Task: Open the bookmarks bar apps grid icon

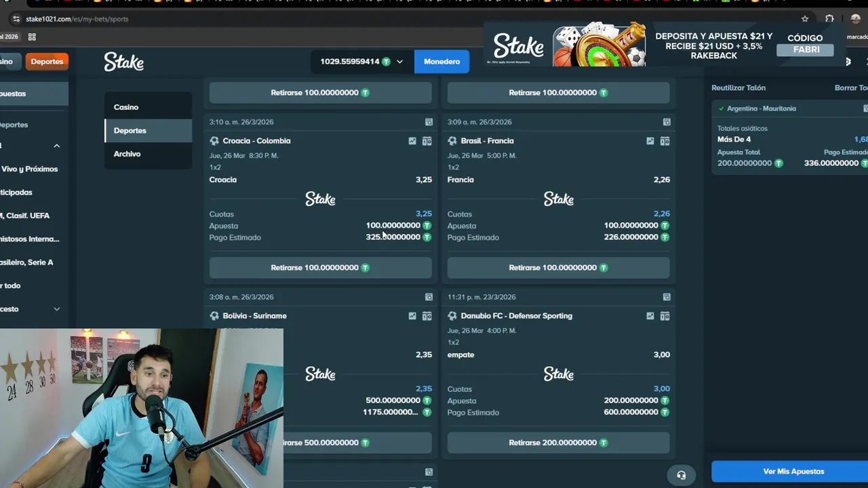Action: (32, 37)
